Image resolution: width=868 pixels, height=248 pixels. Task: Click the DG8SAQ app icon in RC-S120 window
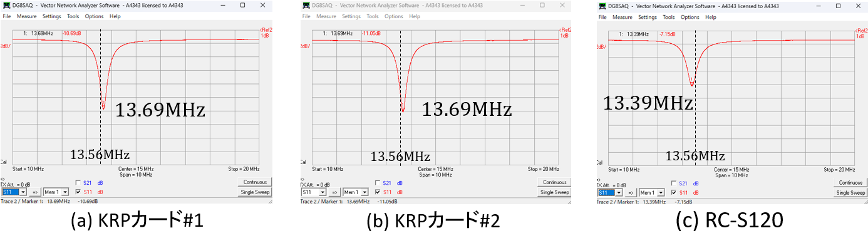pyautogui.click(x=602, y=6)
